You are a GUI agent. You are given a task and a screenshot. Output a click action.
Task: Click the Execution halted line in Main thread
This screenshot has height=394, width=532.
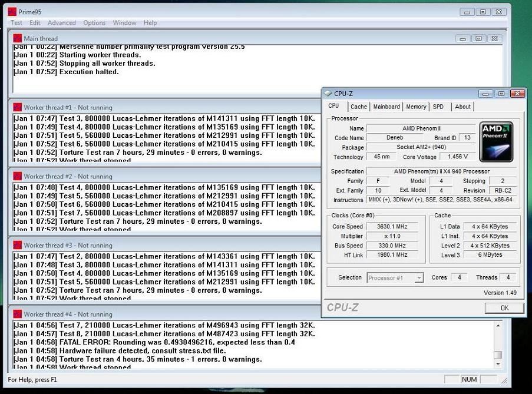tap(66, 72)
